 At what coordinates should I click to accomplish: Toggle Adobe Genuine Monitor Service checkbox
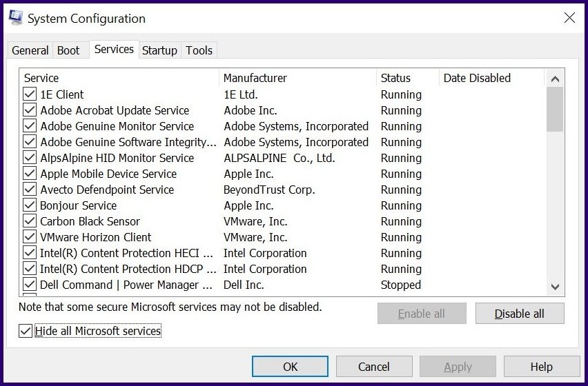click(29, 126)
